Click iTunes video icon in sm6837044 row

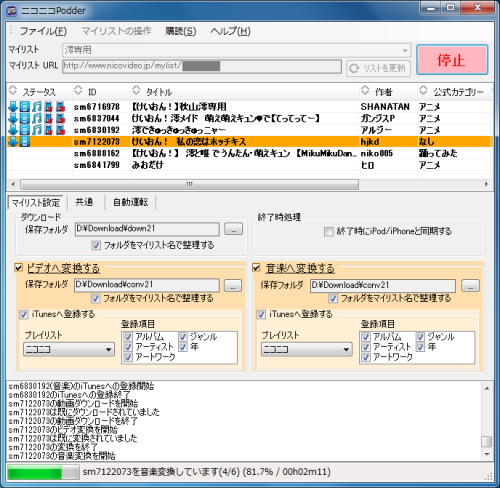click(49, 119)
